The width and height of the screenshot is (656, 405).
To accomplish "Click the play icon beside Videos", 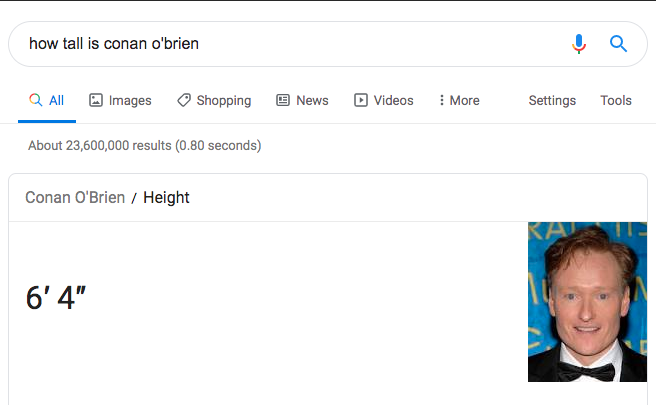I will point(361,100).
